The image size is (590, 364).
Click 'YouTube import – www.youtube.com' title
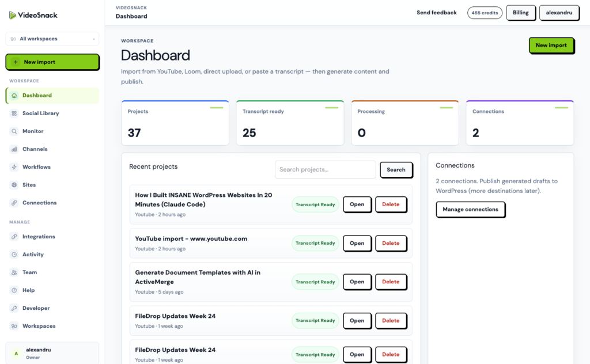(x=191, y=239)
